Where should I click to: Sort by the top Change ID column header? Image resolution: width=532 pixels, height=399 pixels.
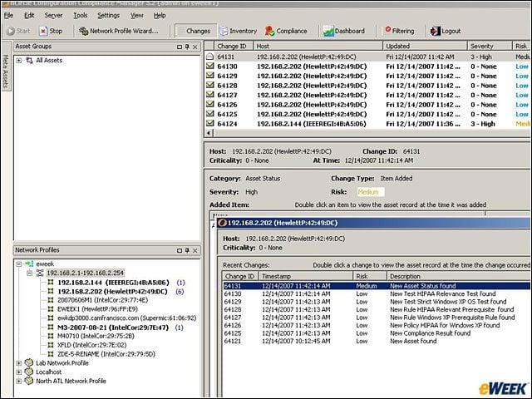coord(234,47)
